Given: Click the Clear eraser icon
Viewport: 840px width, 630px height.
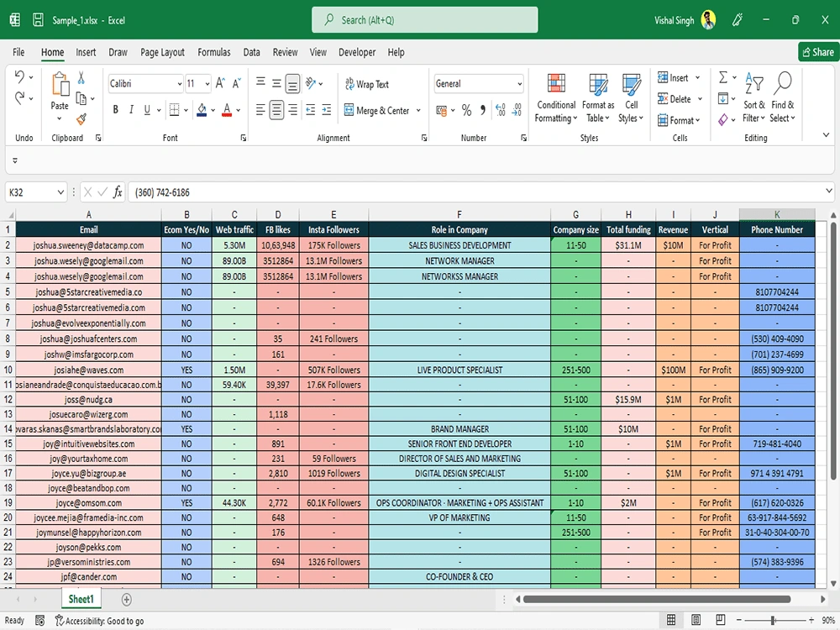Looking at the screenshot, I should coord(723,120).
